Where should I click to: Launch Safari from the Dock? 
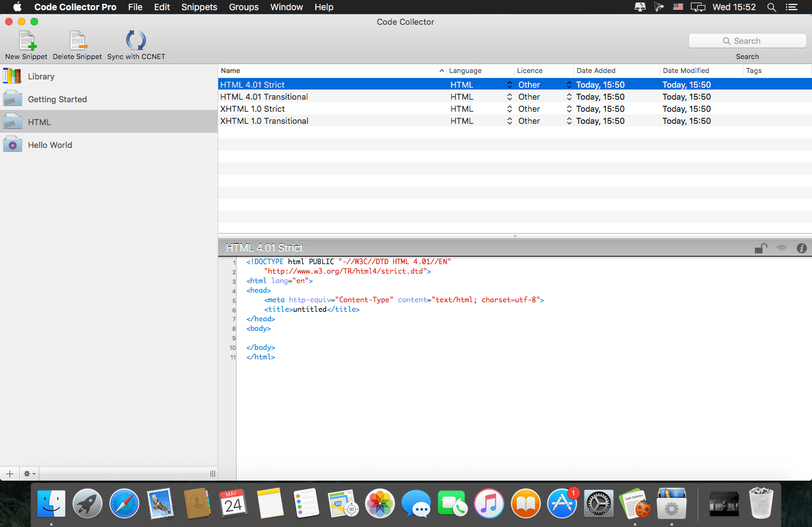point(124,504)
